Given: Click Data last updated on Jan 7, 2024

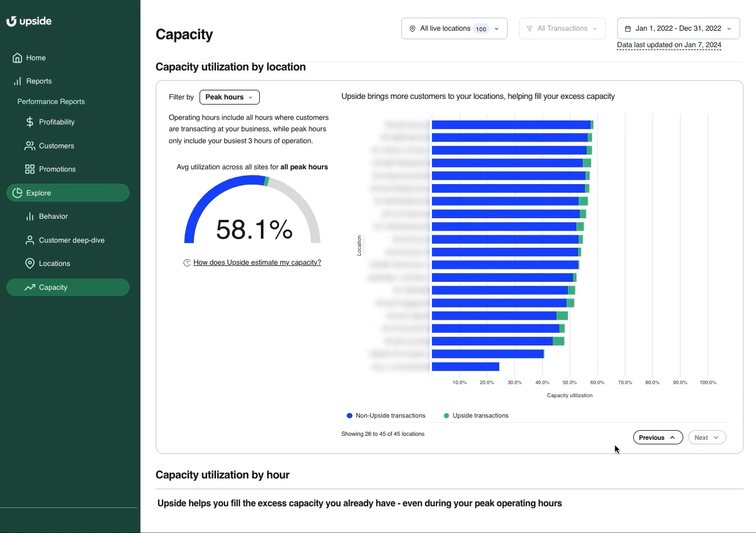Looking at the screenshot, I should click(669, 45).
